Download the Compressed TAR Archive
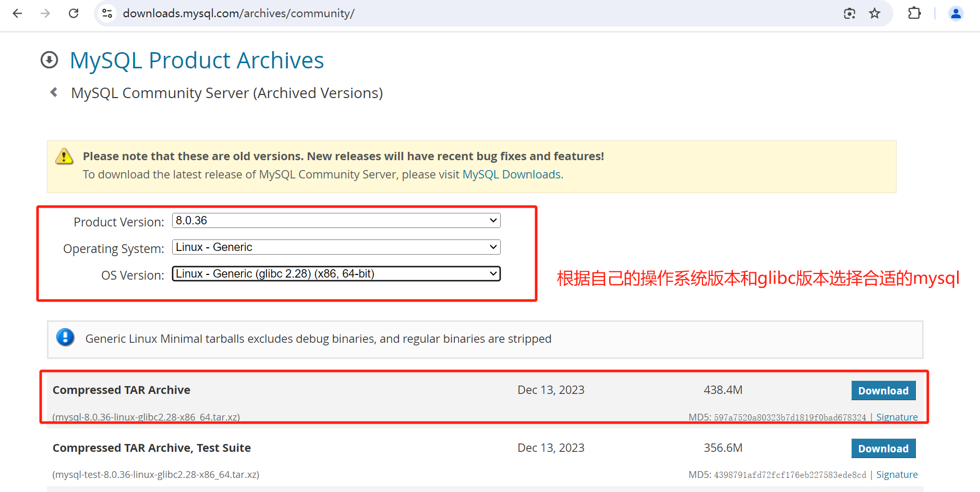Viewport: 980px width, 492px height. (884, 391)
